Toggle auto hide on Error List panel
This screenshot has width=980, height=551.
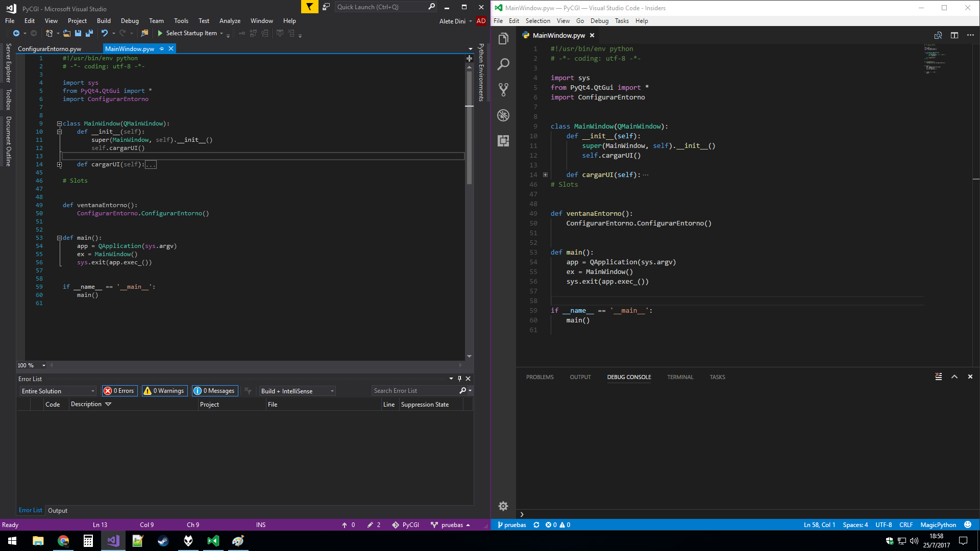point(459,379)
